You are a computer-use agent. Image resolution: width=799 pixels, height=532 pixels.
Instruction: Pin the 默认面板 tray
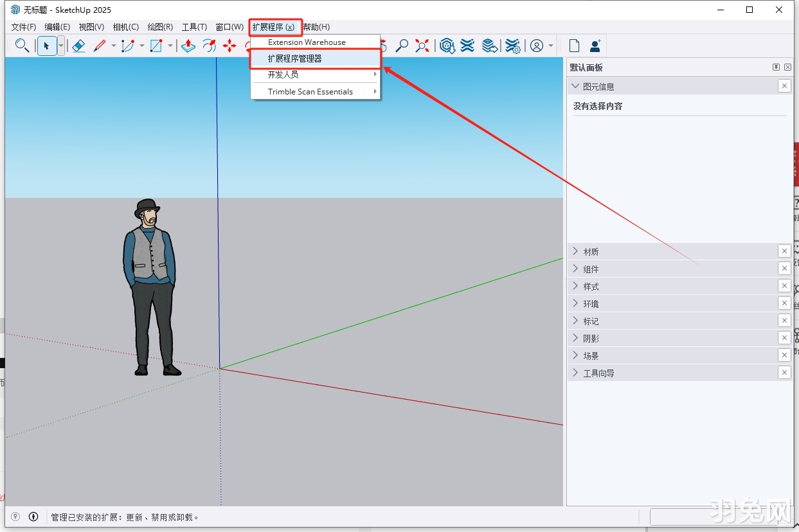tap(777, 67)
